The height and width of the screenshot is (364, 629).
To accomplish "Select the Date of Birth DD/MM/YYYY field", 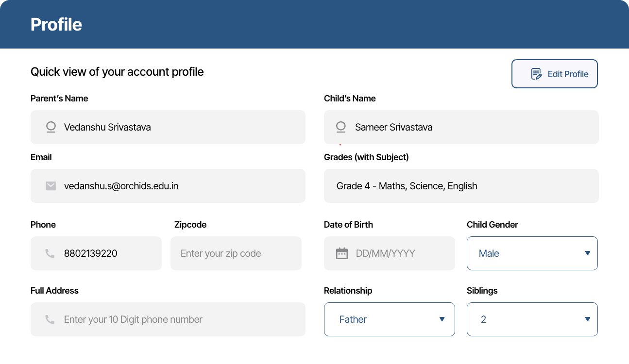I will point(398,253).
